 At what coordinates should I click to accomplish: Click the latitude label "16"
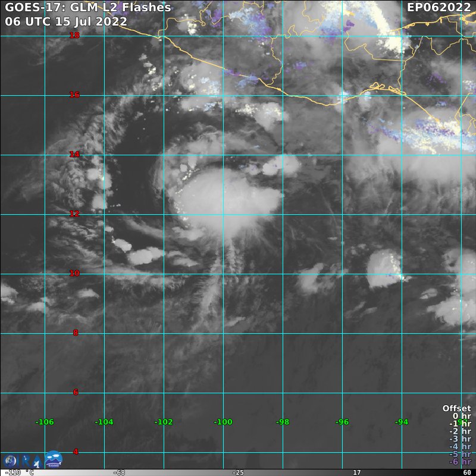(74, 95)
